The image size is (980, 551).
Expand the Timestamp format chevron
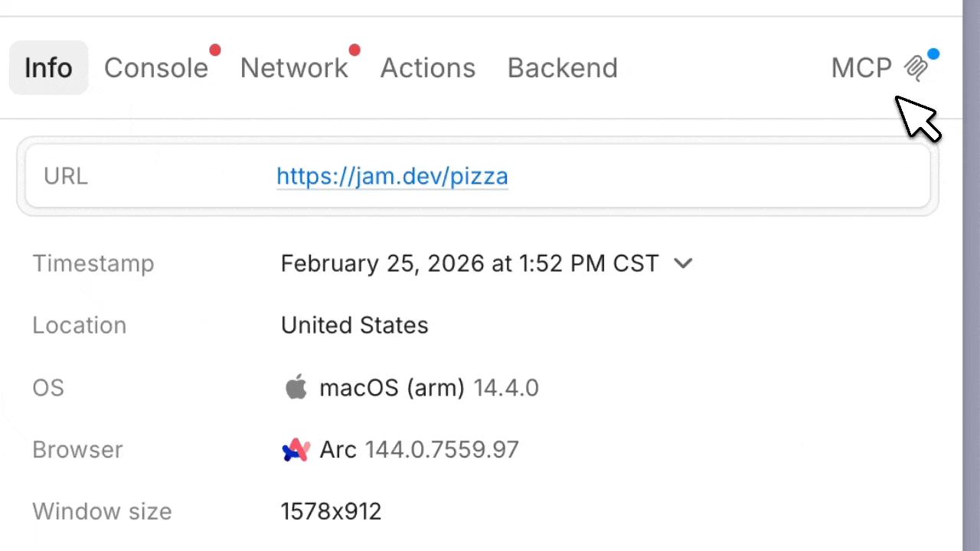(683, 263)
